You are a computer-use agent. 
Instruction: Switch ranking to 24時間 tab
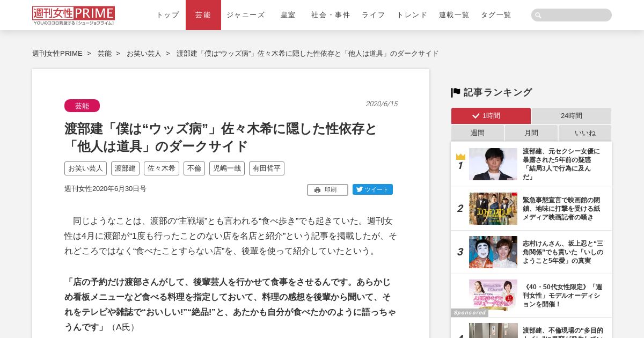pyautogui.click(x=572, y=116)
